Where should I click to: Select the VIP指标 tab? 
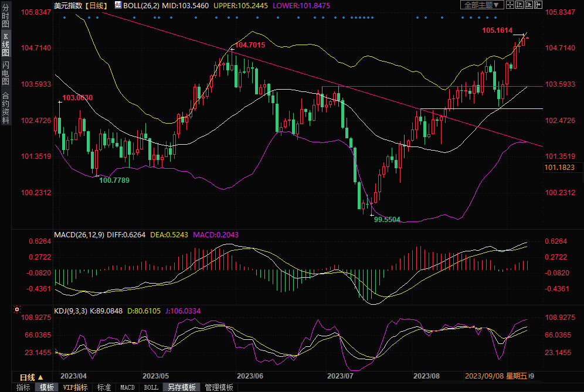tap(75, 387)
